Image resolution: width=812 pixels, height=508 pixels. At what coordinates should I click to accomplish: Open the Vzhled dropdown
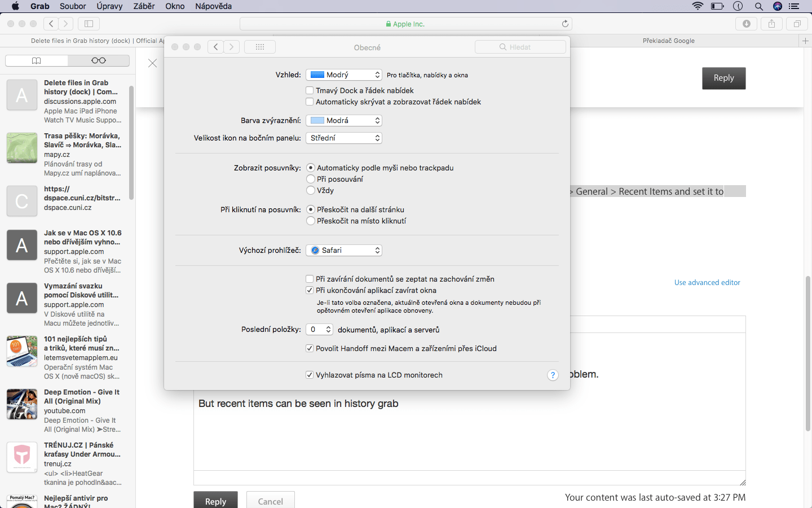[x=344, y=75]
